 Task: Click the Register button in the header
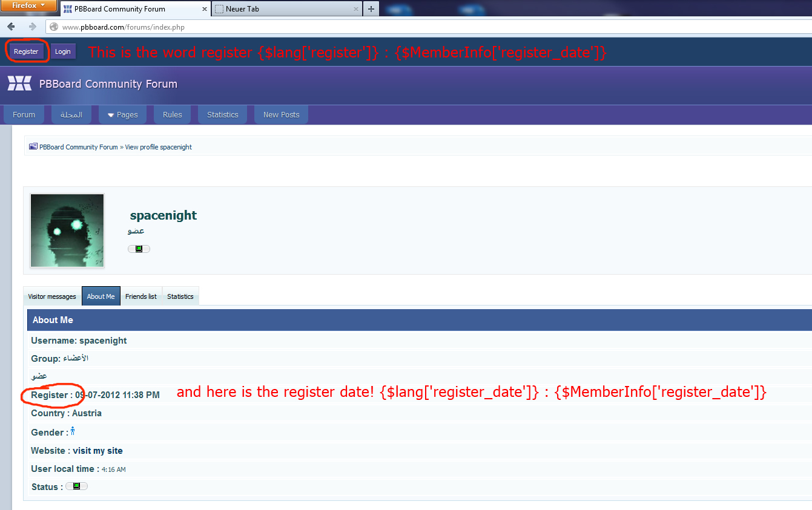(26, 51)
